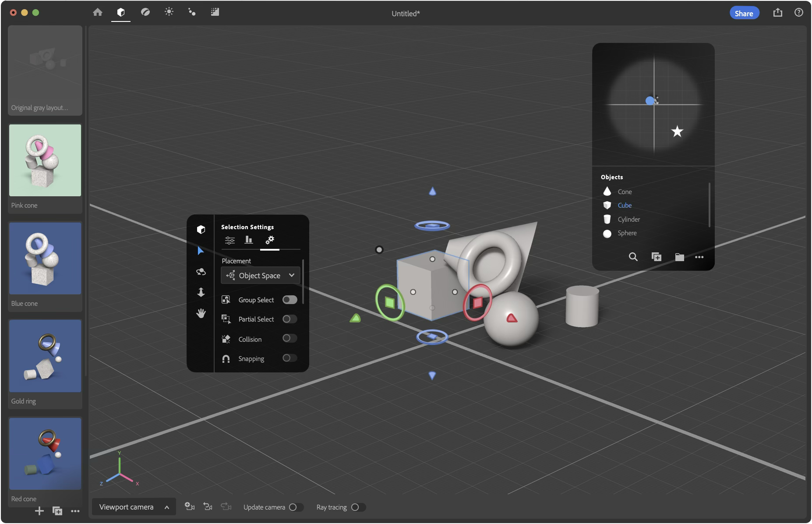The height and width of the screenshot is (524, 812).
Task: Turn on the Collision toggle
Action: (x=289, y=338)
